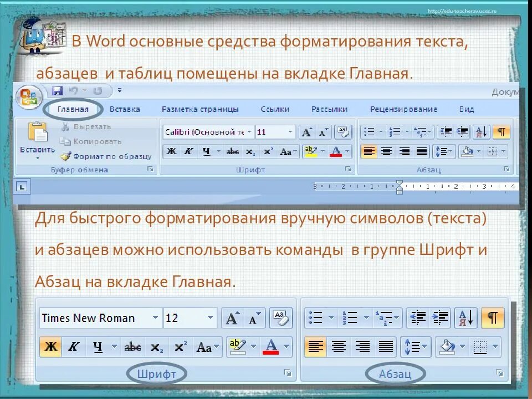Image resolution: width=532 pixels, height=399 pixels.
Task: Open the Буфер обмена dialog launcher
Action: click(150, 170)
